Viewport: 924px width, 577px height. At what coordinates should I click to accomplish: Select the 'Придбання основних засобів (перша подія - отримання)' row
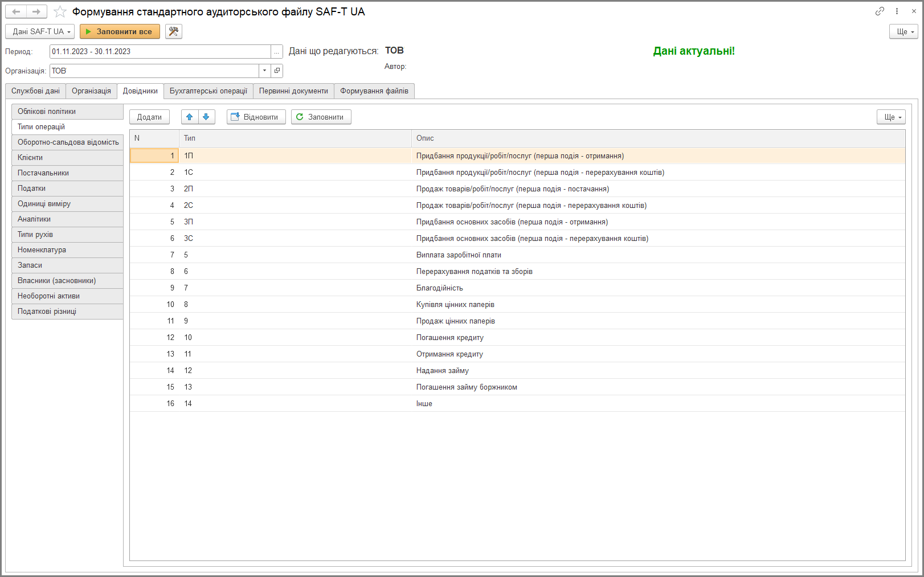[x=517, y=222]
